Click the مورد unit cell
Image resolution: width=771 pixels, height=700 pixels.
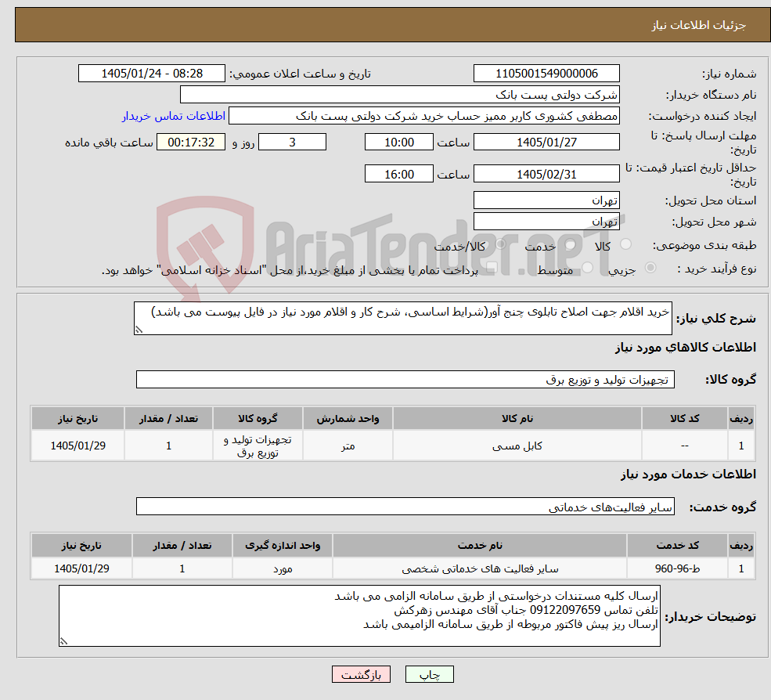coord(283,568)
